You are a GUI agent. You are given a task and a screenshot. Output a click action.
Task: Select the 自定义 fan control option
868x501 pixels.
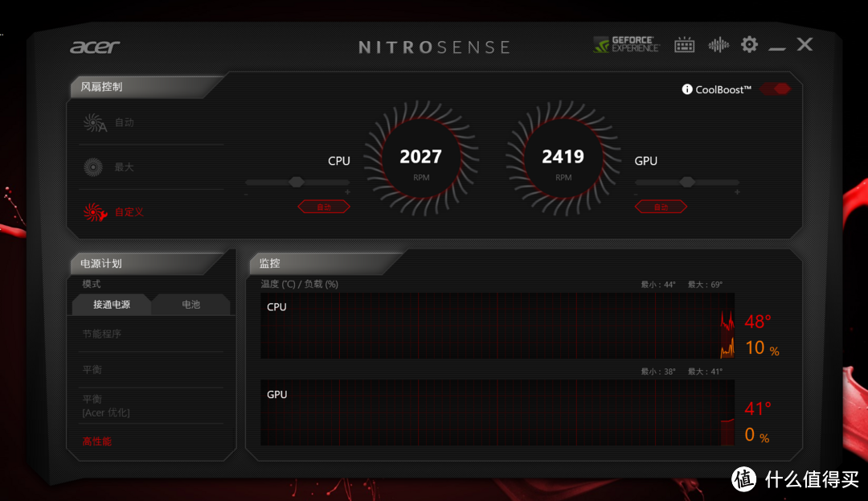coord(129,212)
